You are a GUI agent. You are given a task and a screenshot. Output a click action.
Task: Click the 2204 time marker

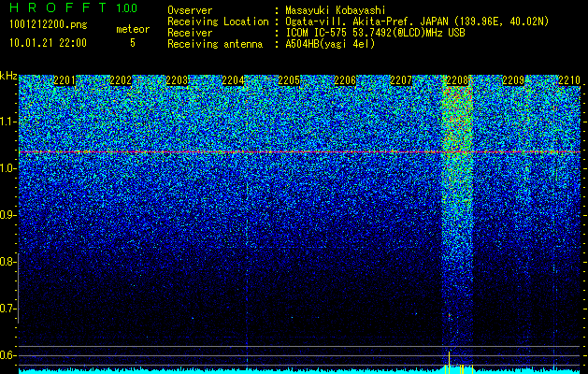pyautogui.click(x=233, y=80)
